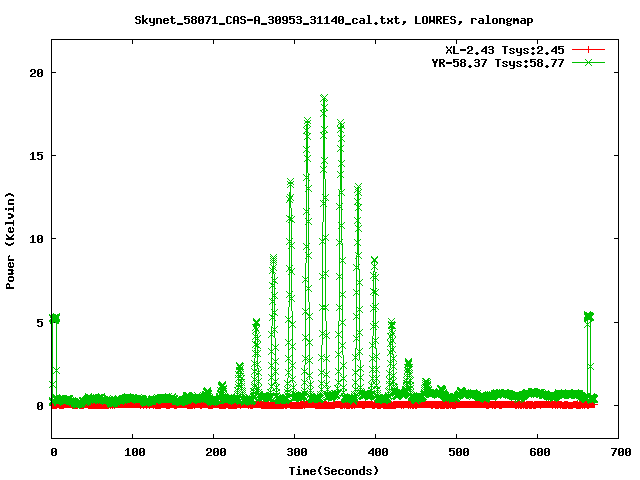Click the plot title Skynet_58071_CAS-A_30953_31140_cal.txt
This screenshot has width=640, height=480.
click(x=333, y=20)
